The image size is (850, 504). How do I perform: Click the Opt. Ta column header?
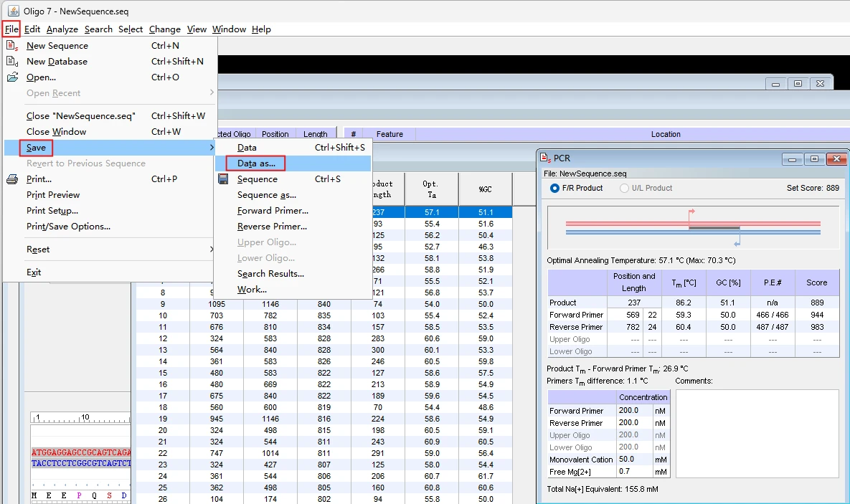pyautogui.click(x=431, y=189)
